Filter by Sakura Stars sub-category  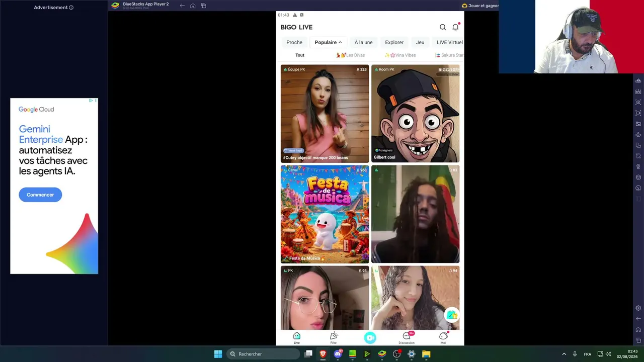[450, 55]
